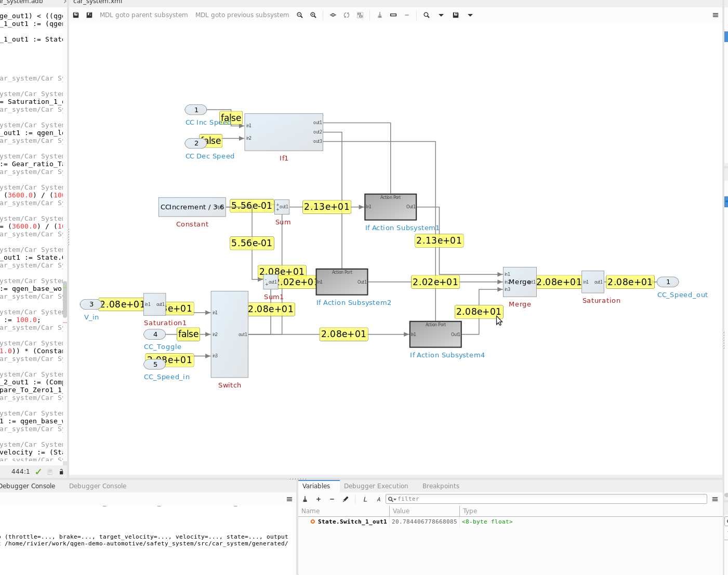
Task: Click the false value at CC_Toggle
Action: [188, 334]
